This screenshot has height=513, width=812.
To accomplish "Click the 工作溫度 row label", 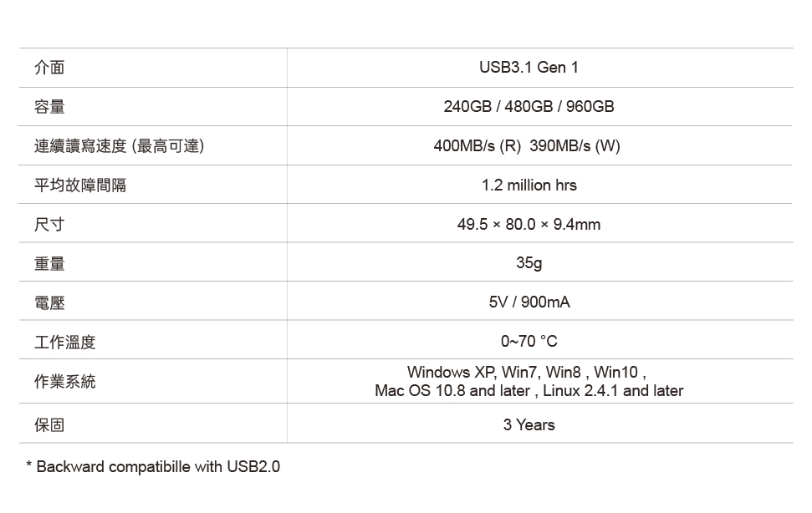I will (x=65, y=342).
